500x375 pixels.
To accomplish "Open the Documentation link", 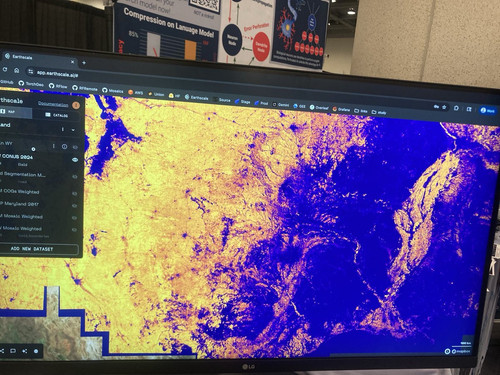I will click(x=53, y=104).
